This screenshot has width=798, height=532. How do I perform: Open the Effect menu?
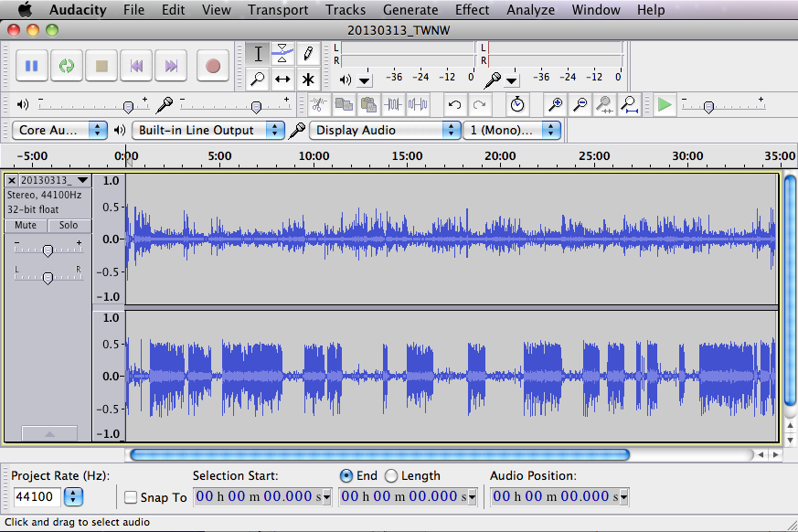tap(472, 10)
